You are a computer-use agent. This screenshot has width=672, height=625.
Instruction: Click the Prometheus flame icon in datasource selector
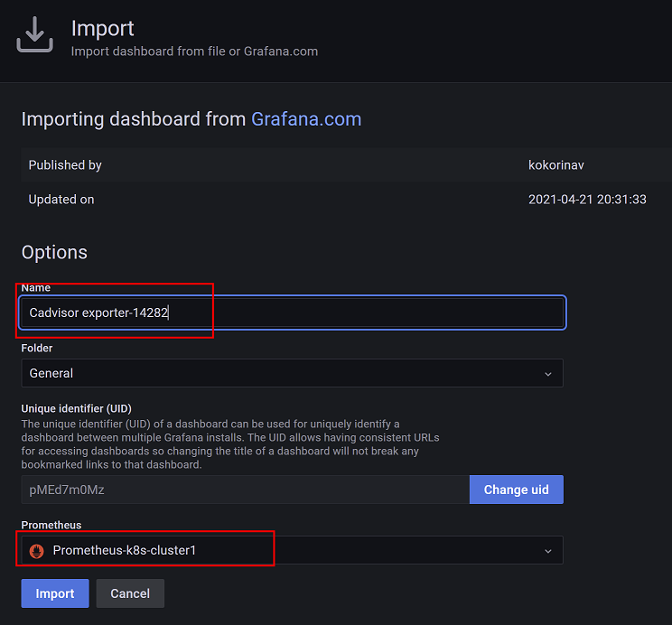[37, 550]
